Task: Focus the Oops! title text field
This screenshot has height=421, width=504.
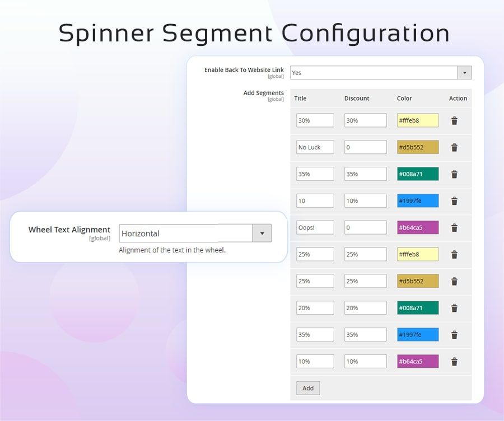Action: (315, 228)
